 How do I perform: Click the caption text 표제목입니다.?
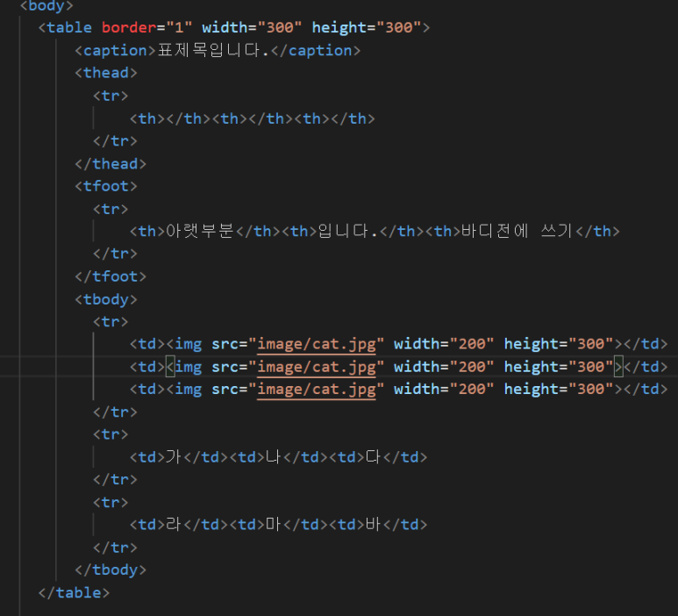[x=214, y=51]
